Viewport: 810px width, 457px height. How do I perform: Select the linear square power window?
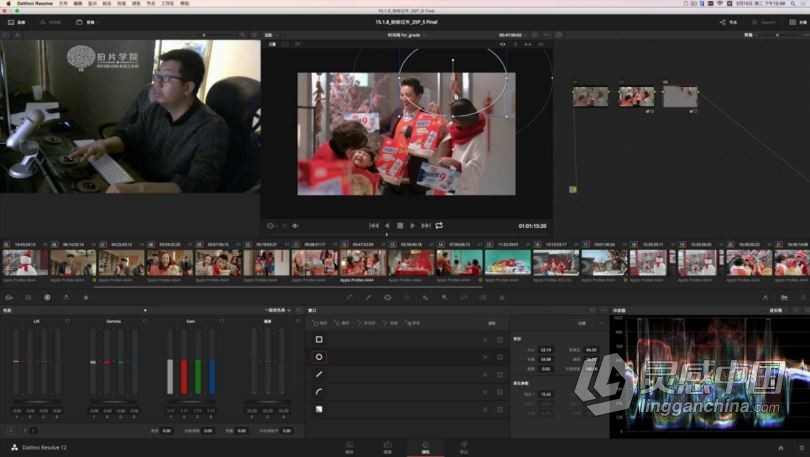coord(319,339)
